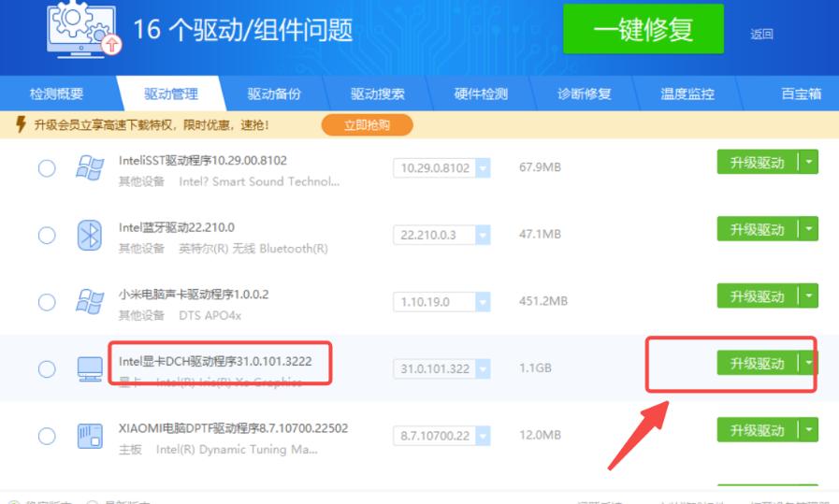Expand arrow next to DPTF 升级驱动
The width and height of the screenshot is (839, 504).
click(x=808, y=429)
